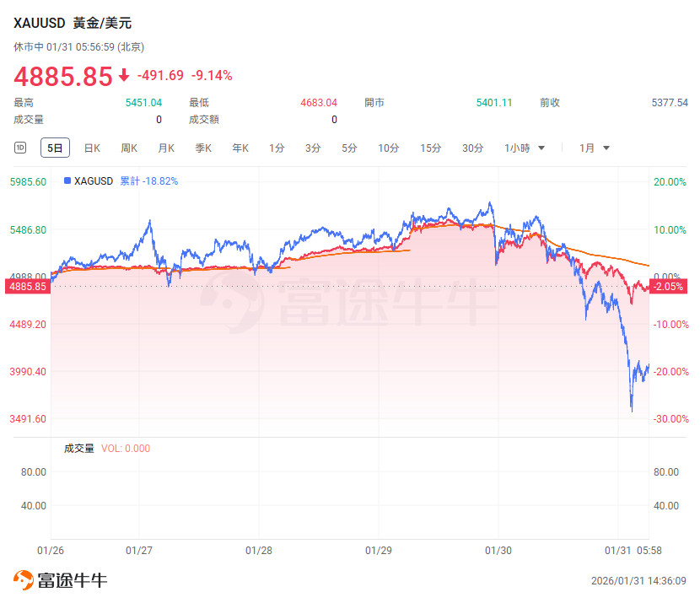
Task: Click the XAGUSD comparison legend label
Action: [x=94, y=180]
